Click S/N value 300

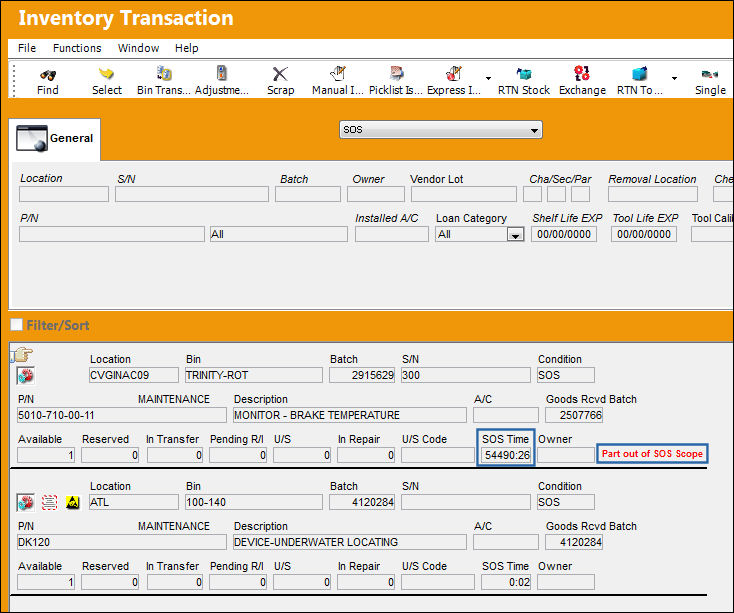point(466,375)
